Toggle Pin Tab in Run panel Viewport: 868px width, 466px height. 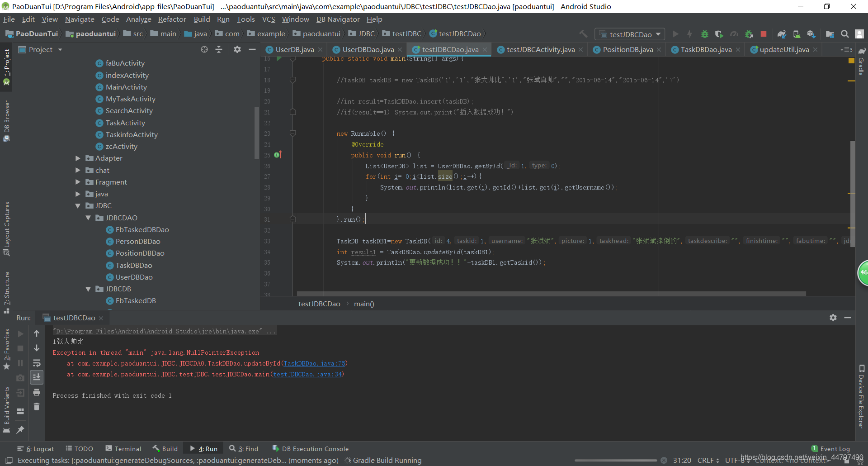click(x=20, y=430)
